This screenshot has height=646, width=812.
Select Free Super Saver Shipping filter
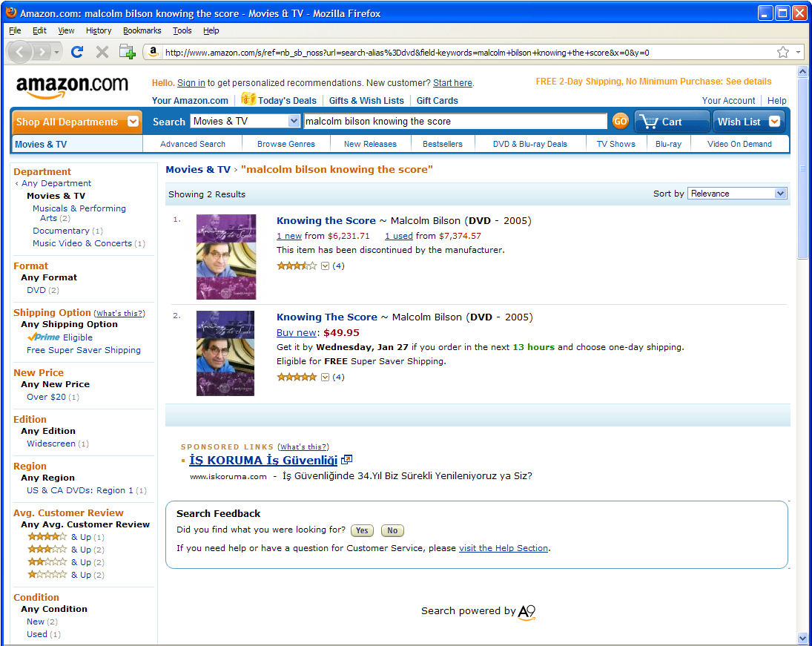click(83, 350)
